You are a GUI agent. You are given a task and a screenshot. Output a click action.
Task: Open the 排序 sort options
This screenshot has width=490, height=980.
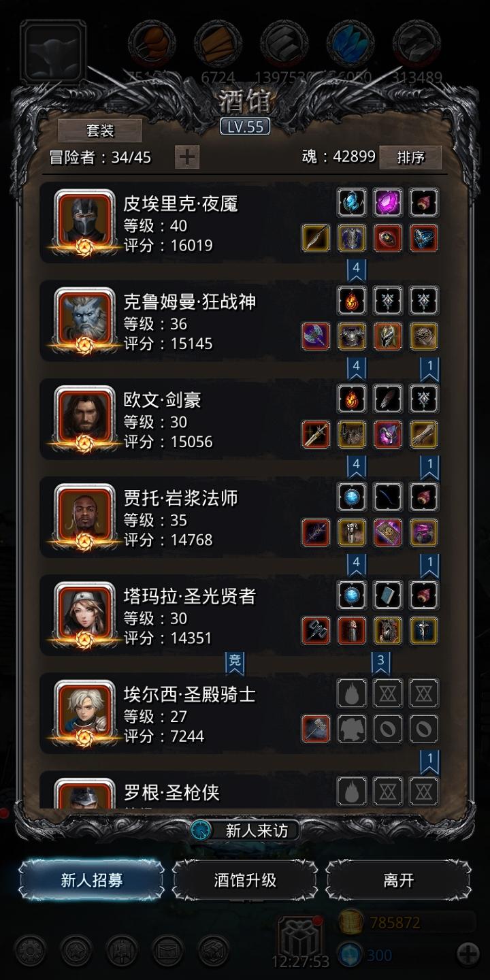point(410,157)
